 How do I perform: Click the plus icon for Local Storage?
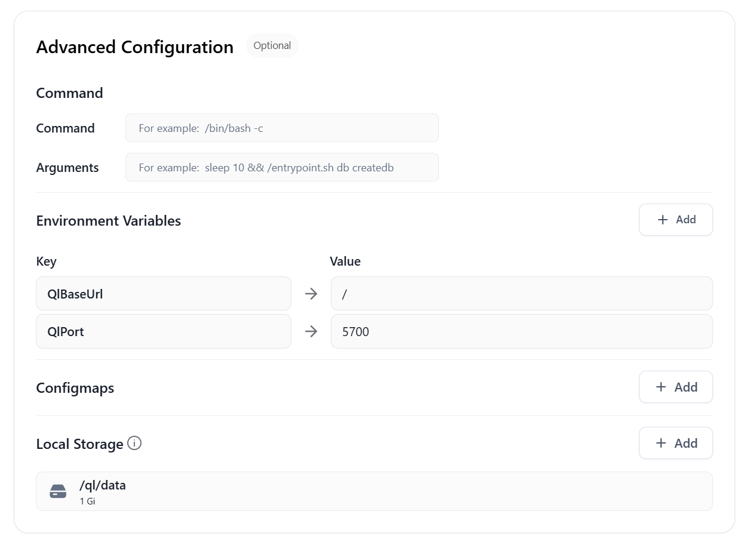click(661, 443)
